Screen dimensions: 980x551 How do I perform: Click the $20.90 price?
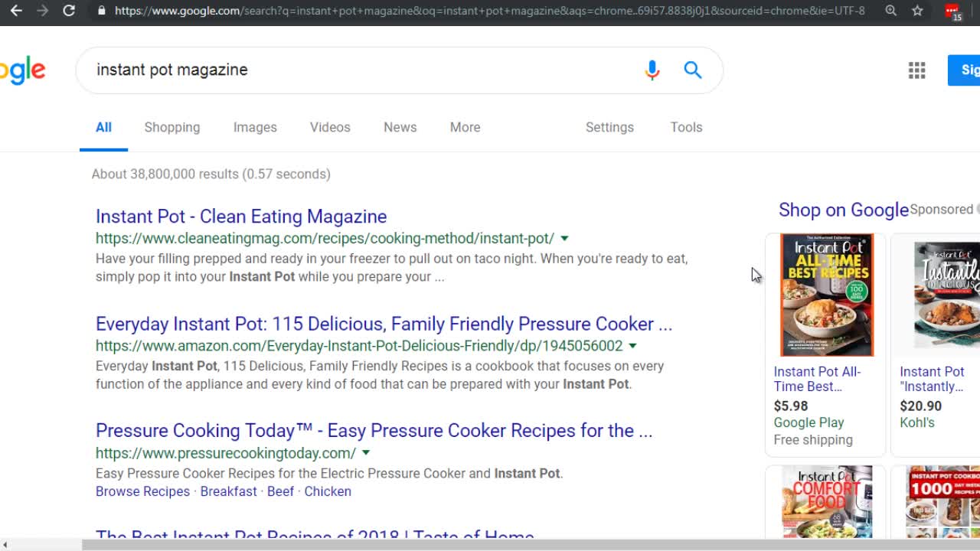coord(920,406)
